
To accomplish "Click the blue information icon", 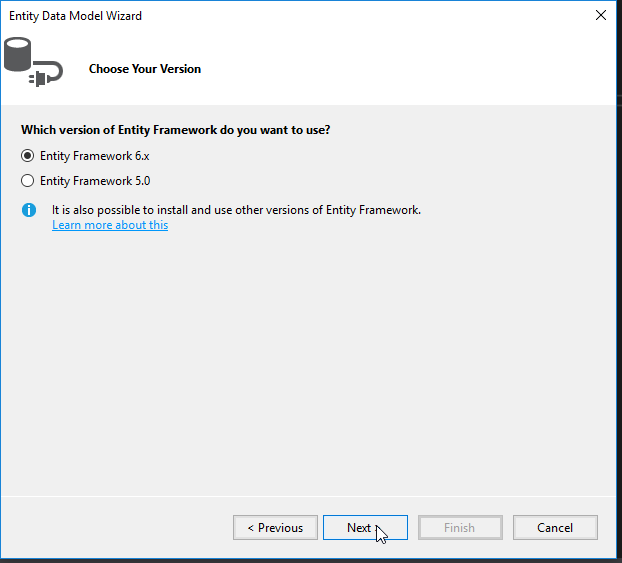I will tap(29, 210).
